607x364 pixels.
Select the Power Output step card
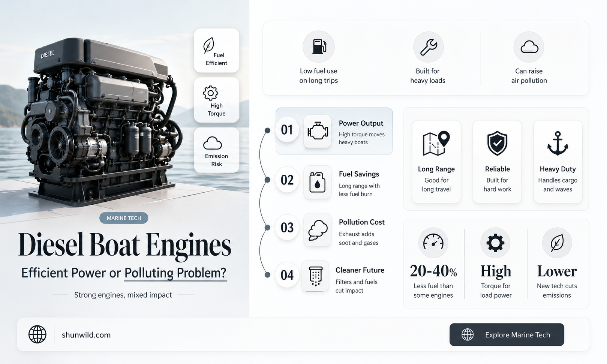click(x=334, y=131)
